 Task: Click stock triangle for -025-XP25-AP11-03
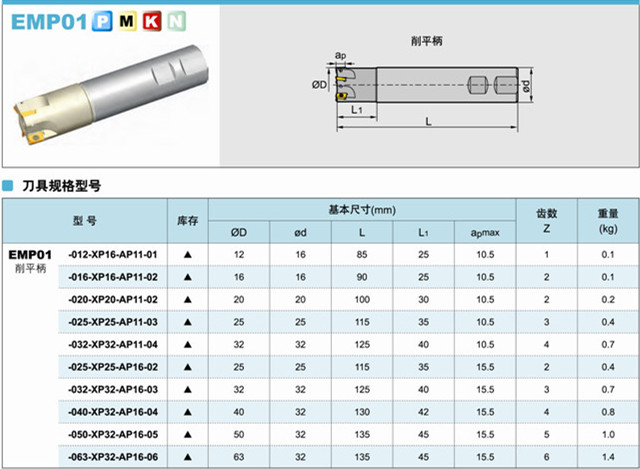[x=187, y=322]
